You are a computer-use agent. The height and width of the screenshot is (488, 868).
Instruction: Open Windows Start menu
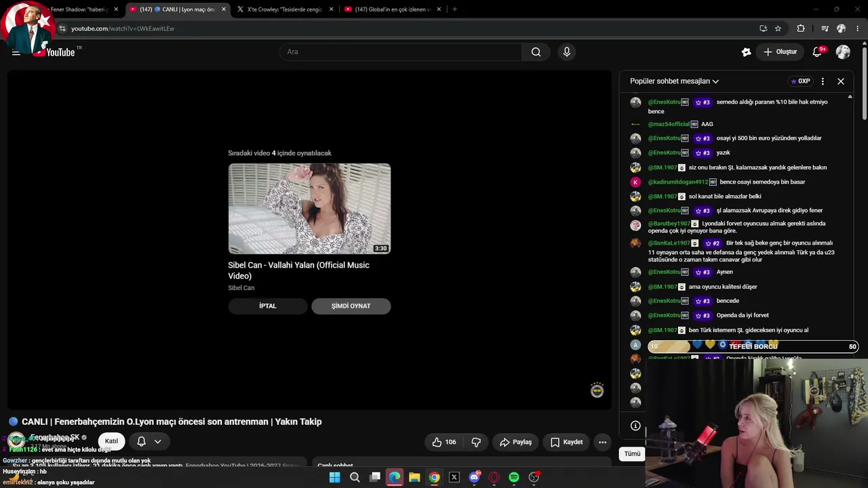pos(334,477)
